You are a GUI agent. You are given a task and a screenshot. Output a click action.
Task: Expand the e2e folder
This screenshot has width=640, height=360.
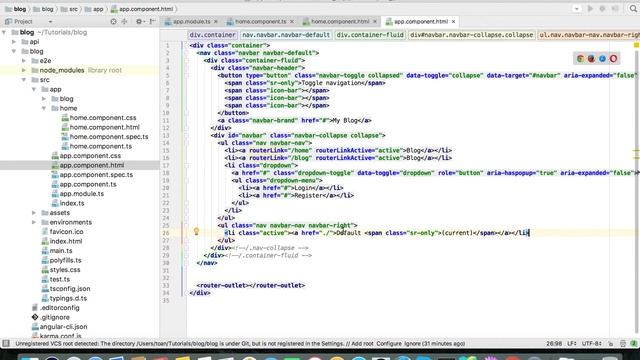(x=24, y=61)
